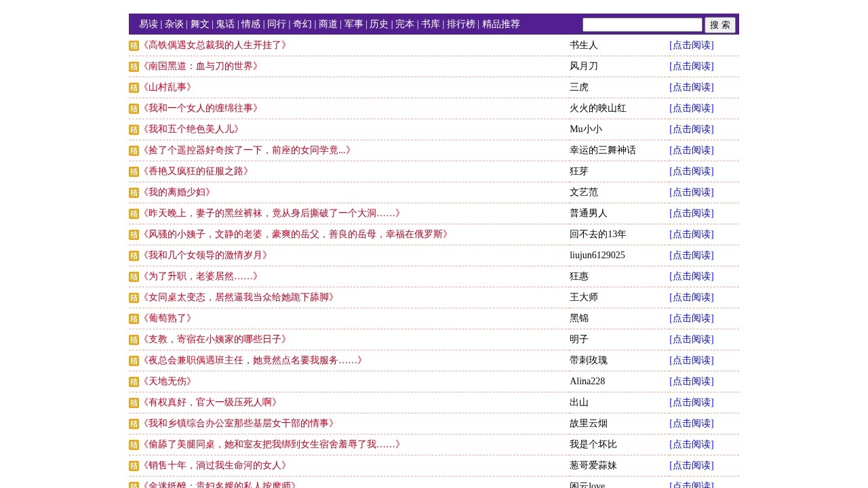Click the 精 badge beside 《我和五个绝色美人儿》
The height and width of the screenshot is (488, 868).
pyautogui.click(x=134, y=130)
